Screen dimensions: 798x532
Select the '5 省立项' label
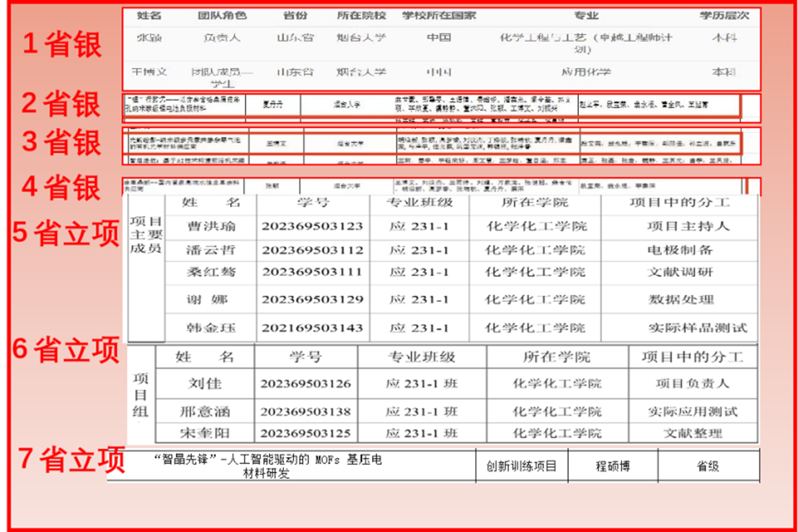click(66, 233)
